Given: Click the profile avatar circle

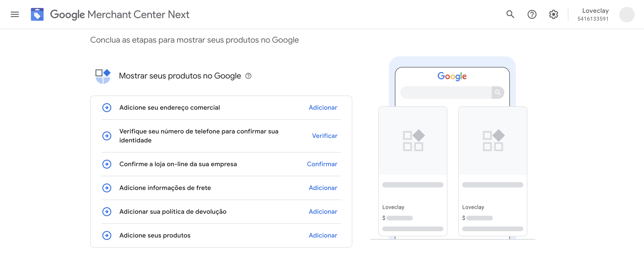Looking at the screenshot, I should [x=626, y=15].
